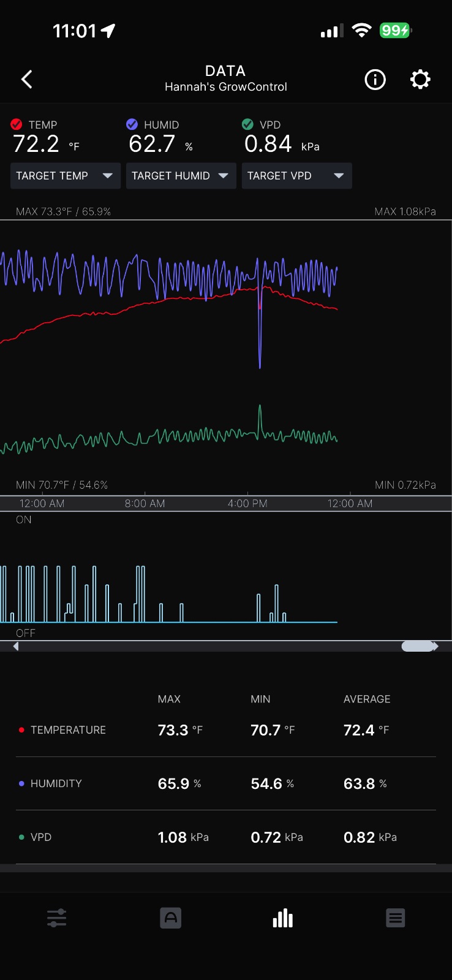Select the HUMIDITY stats row
The height and width of the screenshot is (980, 452).
pyautogui.click(x=226, y=783)
